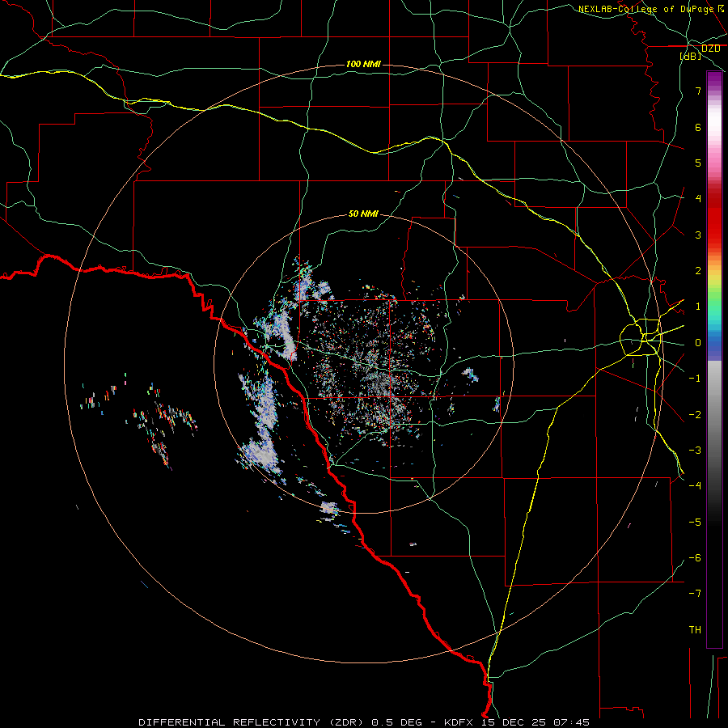The width and height of the screenshot is (728, 728).
Task: Click the white band of the color bar
Action: tap(714, 121)
